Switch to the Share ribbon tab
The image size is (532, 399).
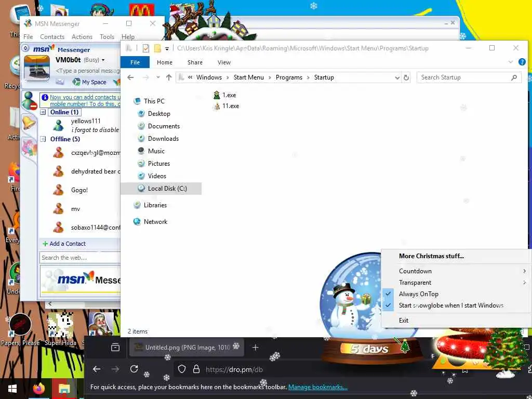pyautogui.click(x=195, y=62)
